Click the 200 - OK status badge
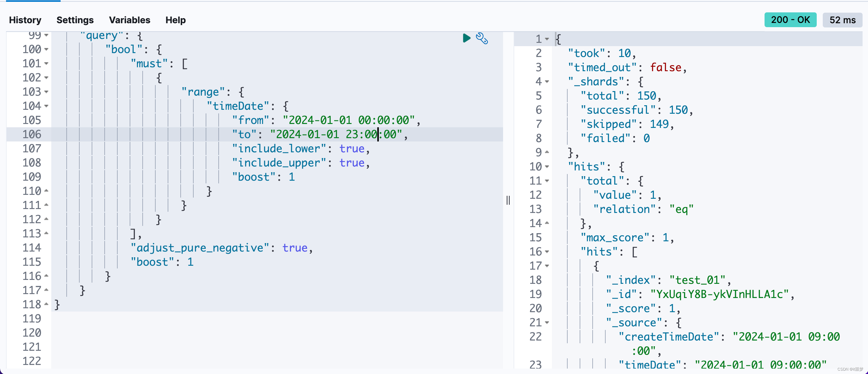868x374 pixels. tap(790, 20)
